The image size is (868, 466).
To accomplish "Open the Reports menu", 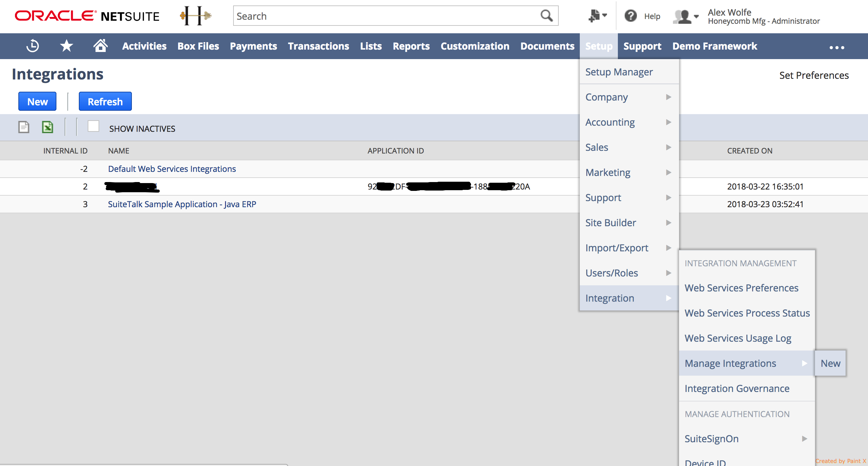I will (x=411, y=46).
